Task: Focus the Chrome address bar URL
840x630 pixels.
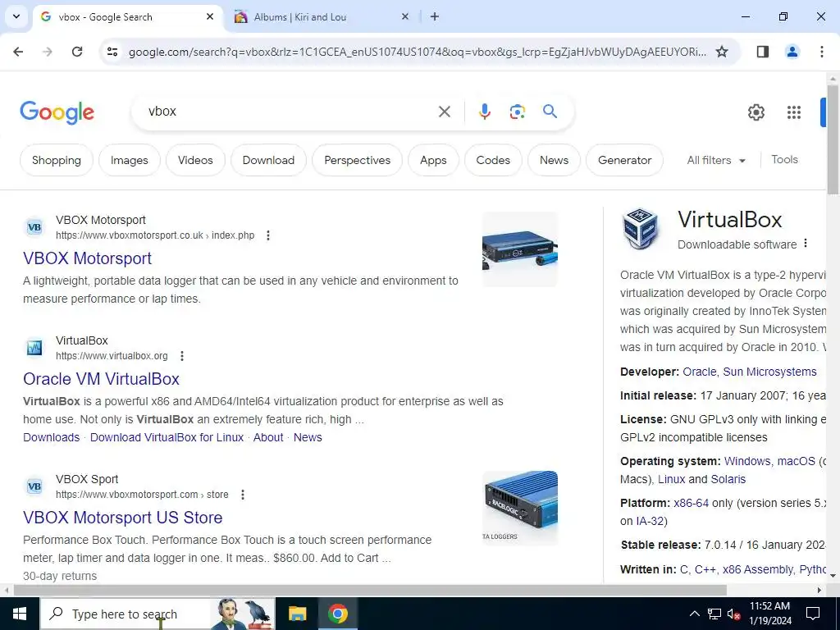Action: [x=417, y=52]
